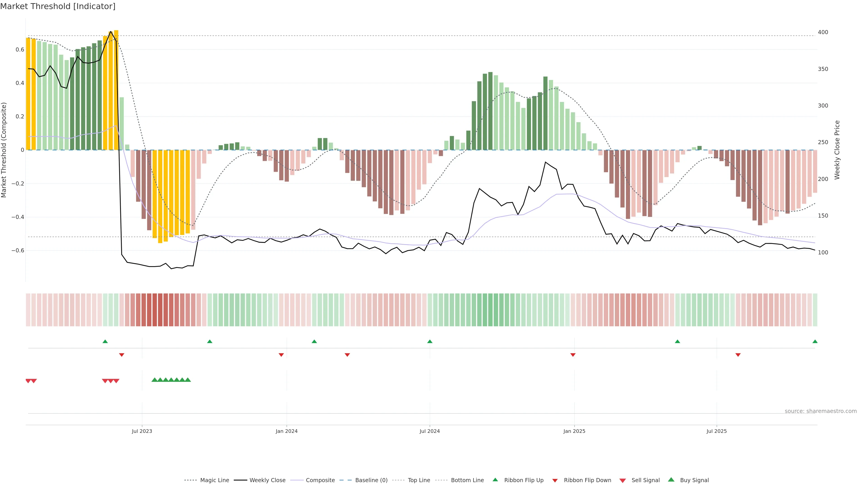Click the sharemaestro.com source text

click(821, 411)
